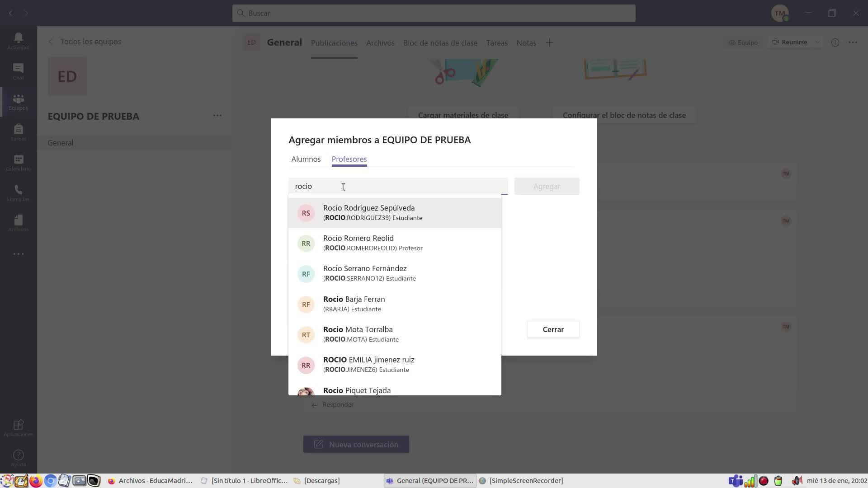The image size is (868, 488).
Task: Click the rocio search input field
Action: [398, 186]
